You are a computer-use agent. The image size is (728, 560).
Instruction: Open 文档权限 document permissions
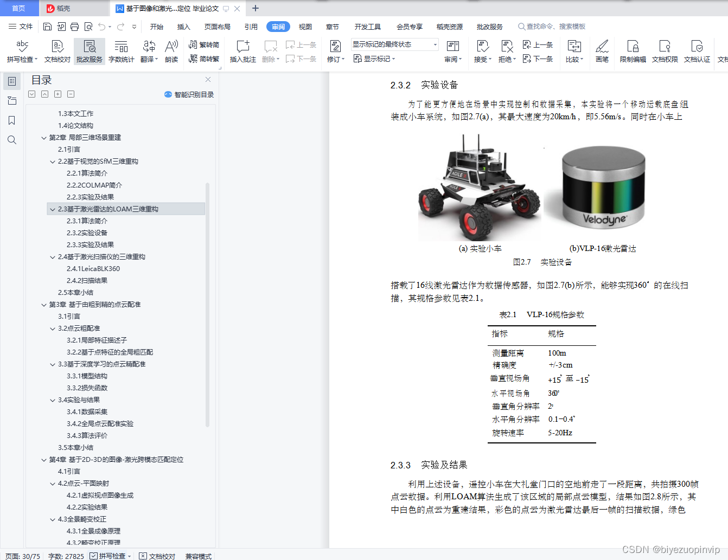pos(665,52)
